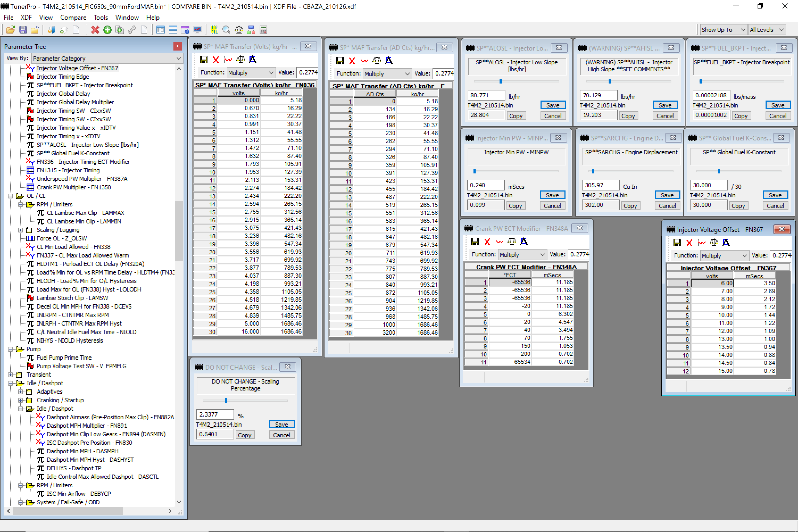Click the calculator toolbar icon

coord(263,30)
